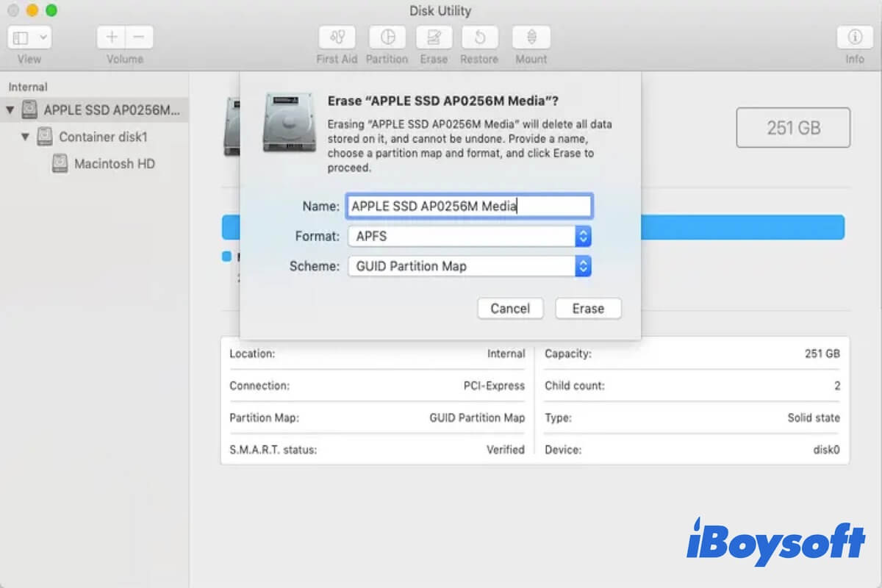This screenshot has width=882, height=588.
Task: Select the Erase toolbar icon
Action: (x=434, y=37)
